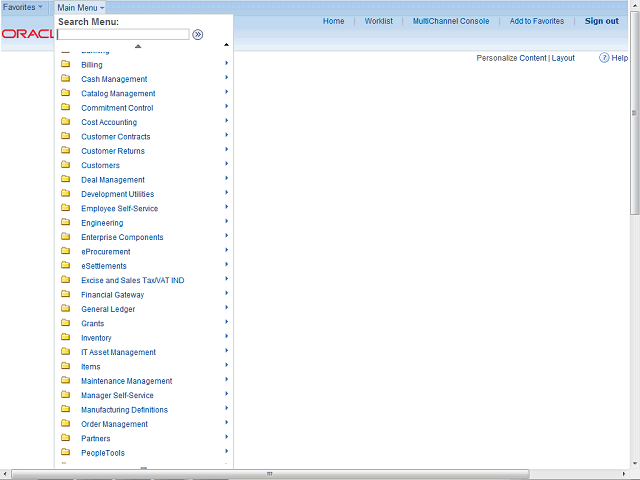Viewport: 640px width, 480px height.
Task: Click the folder icon beside Cost Accounting
Action: click(65, 121)
